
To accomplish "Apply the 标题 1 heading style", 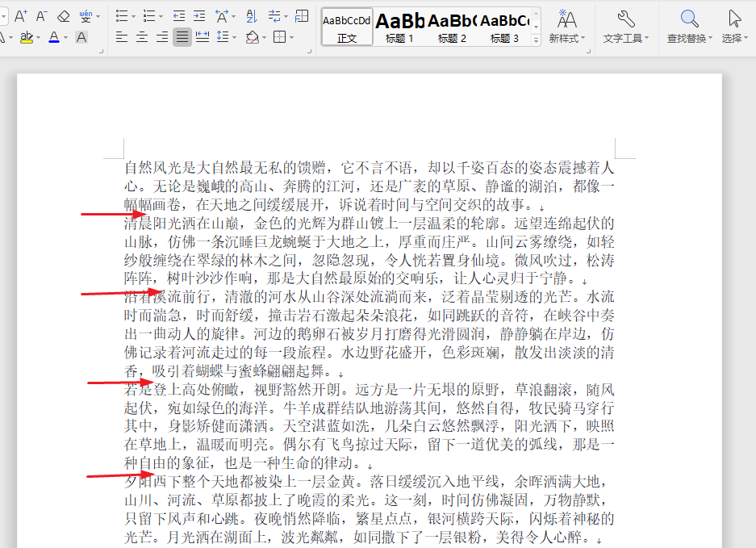I will (x=399, y=24).
